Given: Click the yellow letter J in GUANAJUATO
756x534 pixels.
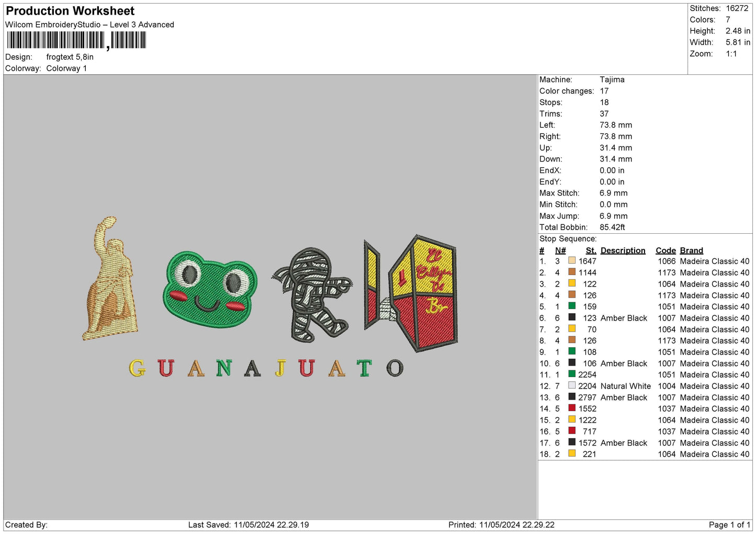Looking at the screenshot, I should 281,368.
